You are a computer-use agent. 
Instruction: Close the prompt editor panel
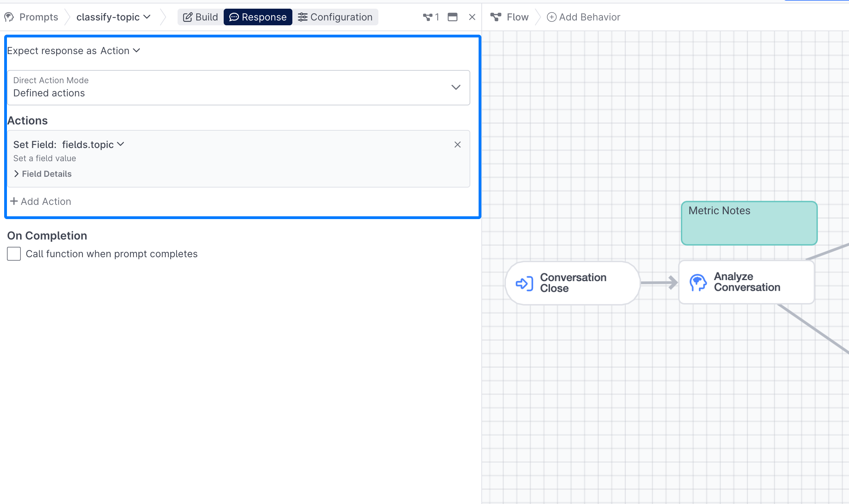tap(472, 17)
